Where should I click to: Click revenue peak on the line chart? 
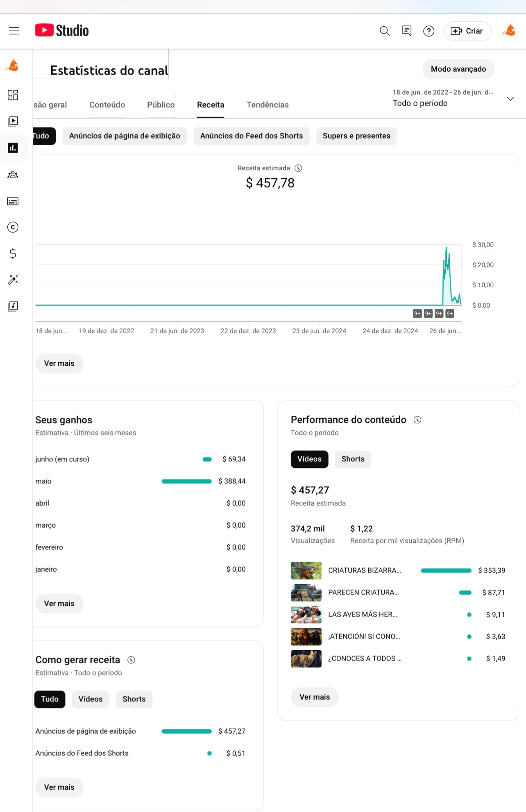[x=447, y=247]
